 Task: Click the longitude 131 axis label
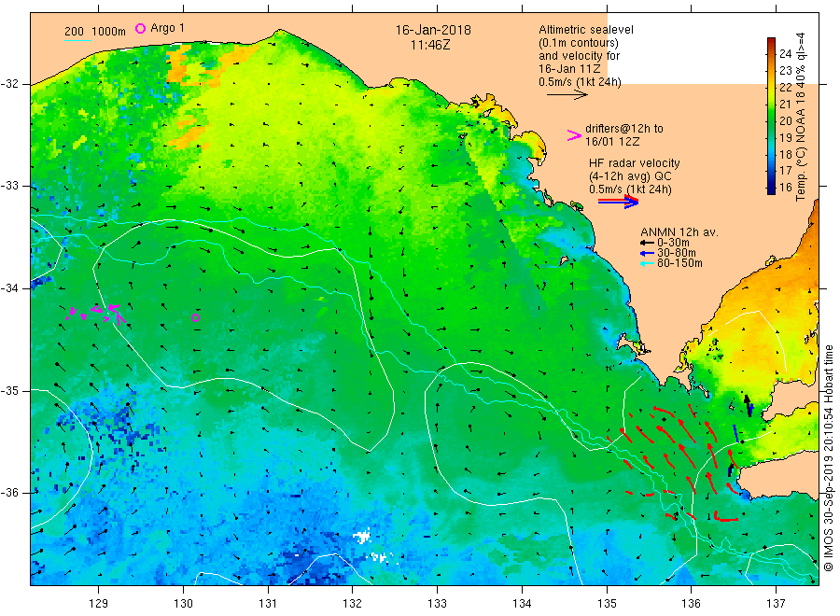[268, 604]
